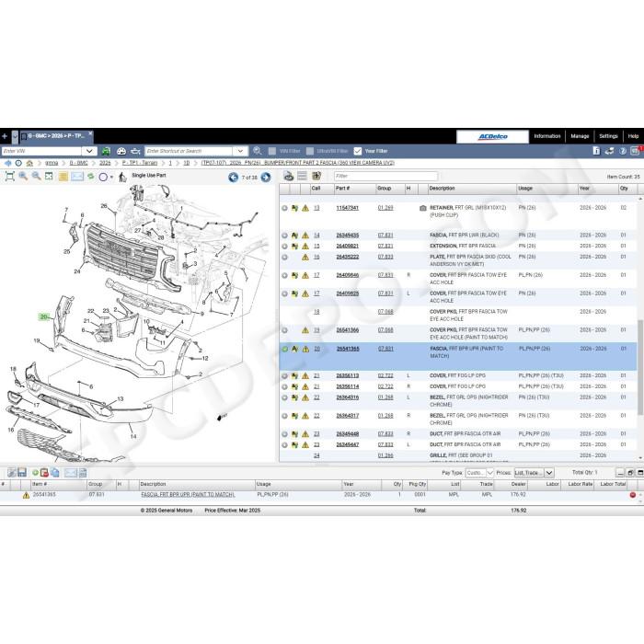The image size is (644, 644).
Task: Open the Help menu
Action: tap(633, 136)
